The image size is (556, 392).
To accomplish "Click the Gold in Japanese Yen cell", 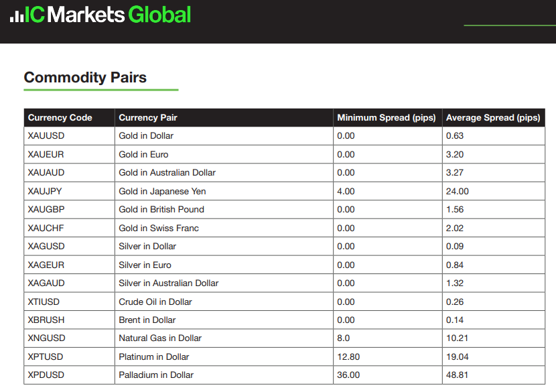I will point(162,192).
